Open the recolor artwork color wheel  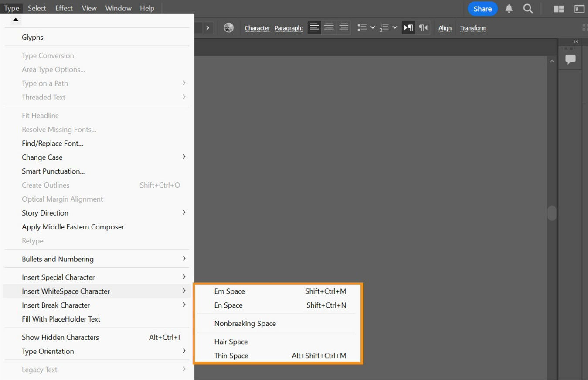[x=228, y=27]
